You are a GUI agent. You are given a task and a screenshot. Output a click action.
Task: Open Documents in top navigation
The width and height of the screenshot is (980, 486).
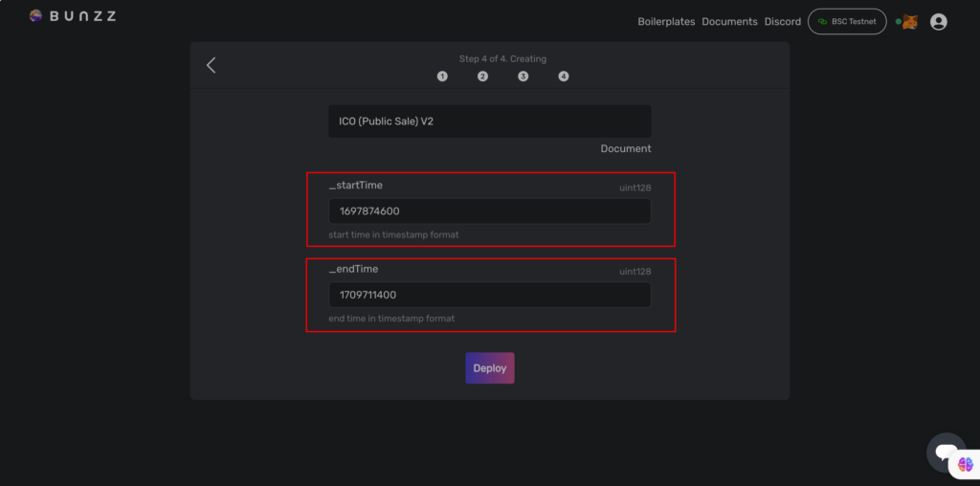(x=729, y=22)
